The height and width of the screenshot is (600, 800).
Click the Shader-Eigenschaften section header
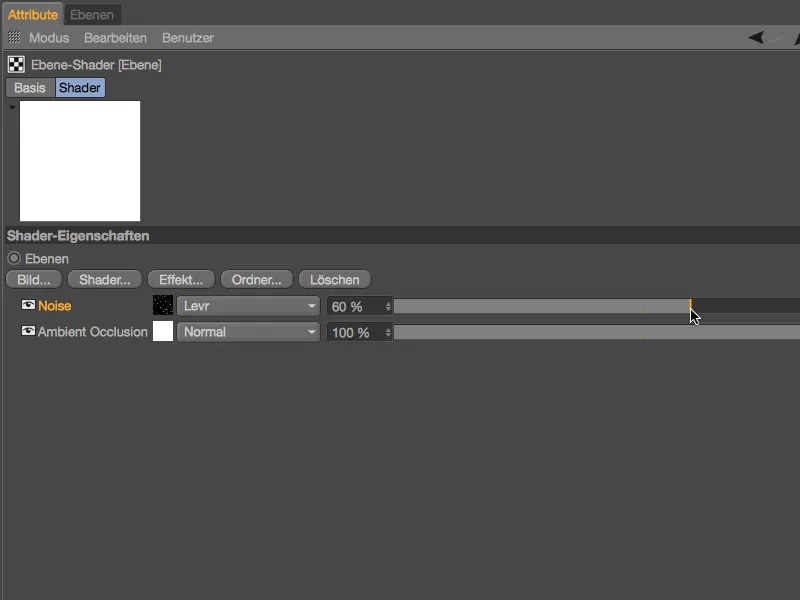402,235
